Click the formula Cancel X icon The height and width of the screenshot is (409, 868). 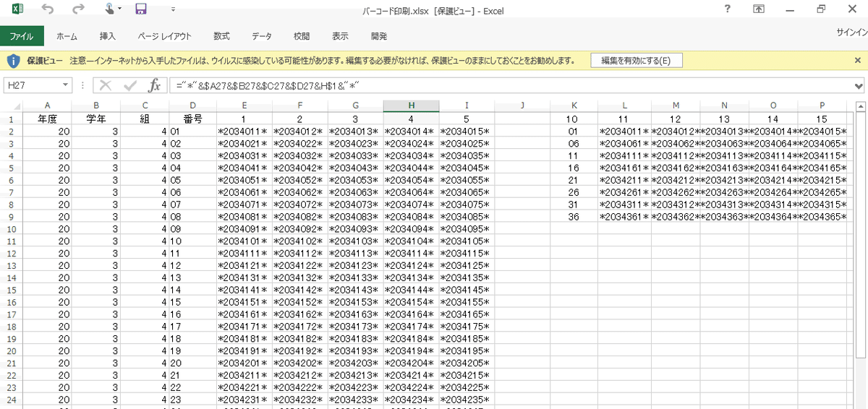(x=106, y=86)
